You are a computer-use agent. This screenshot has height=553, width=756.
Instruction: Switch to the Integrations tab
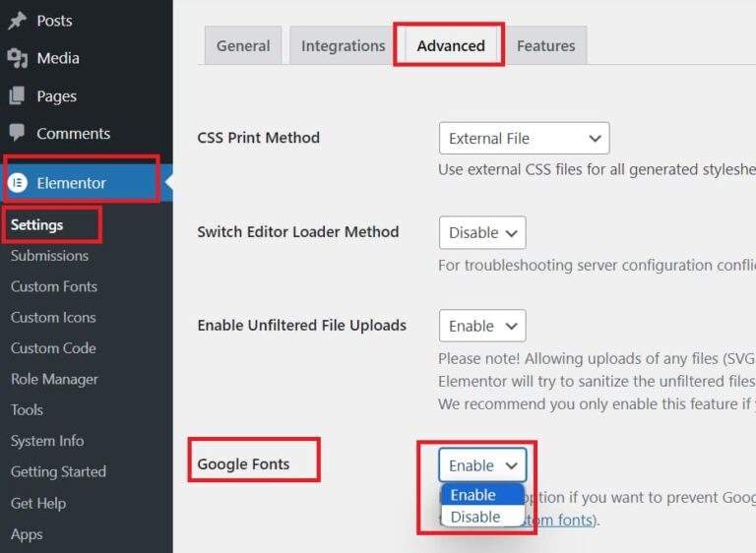[x=343, y=46]
